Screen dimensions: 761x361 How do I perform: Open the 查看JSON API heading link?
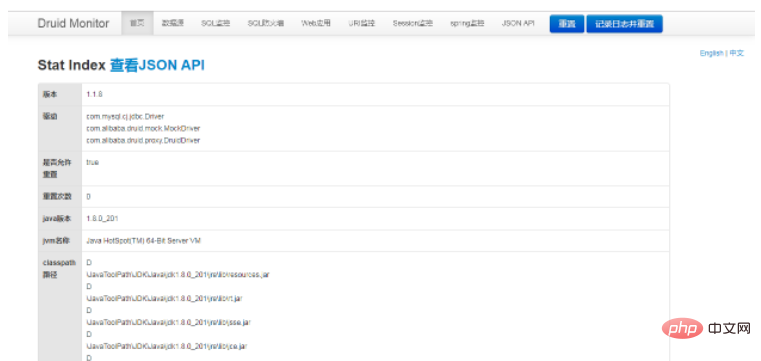point(157,66)
